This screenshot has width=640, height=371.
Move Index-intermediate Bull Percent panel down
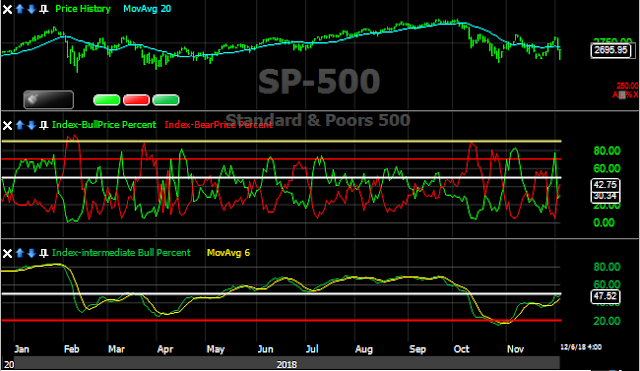(31, 253)
